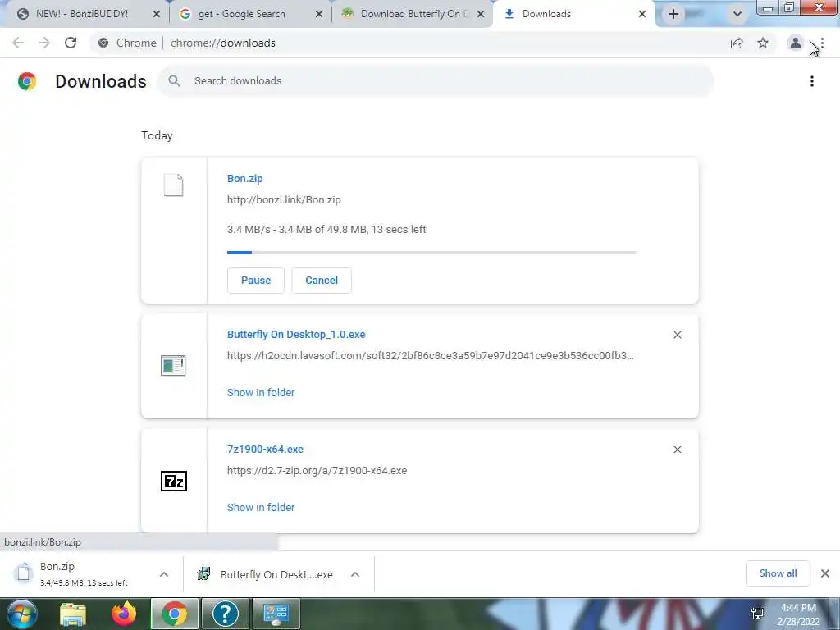Close the download shelf
This screenshot has height=630, width=840.
(825, 573)
